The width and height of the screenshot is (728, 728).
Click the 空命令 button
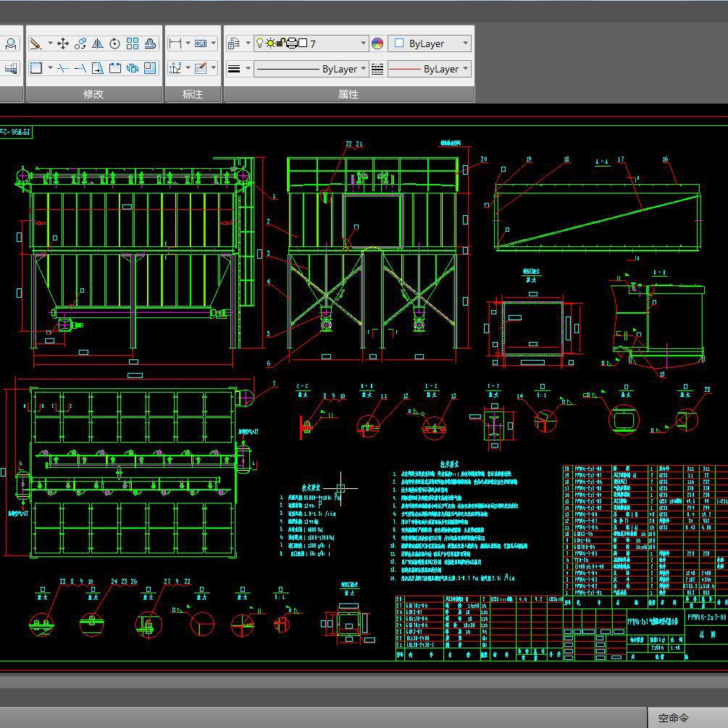(x=673, y=718)
